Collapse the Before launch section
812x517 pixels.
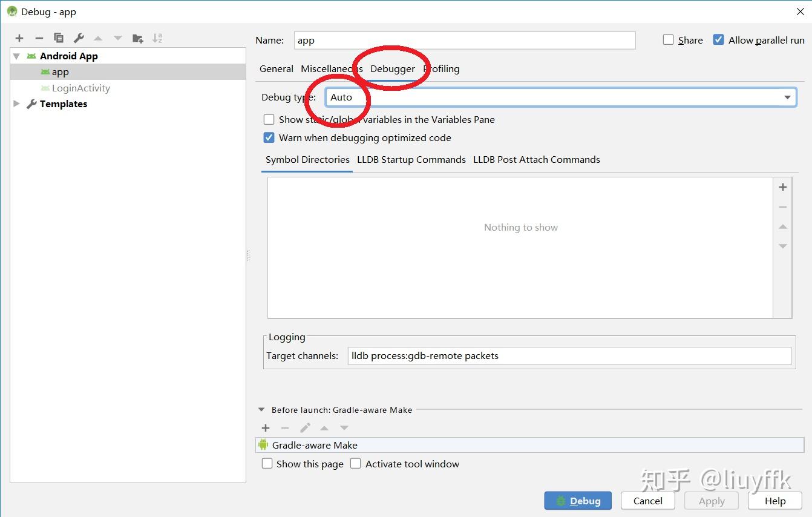click(x=261, y=409)
